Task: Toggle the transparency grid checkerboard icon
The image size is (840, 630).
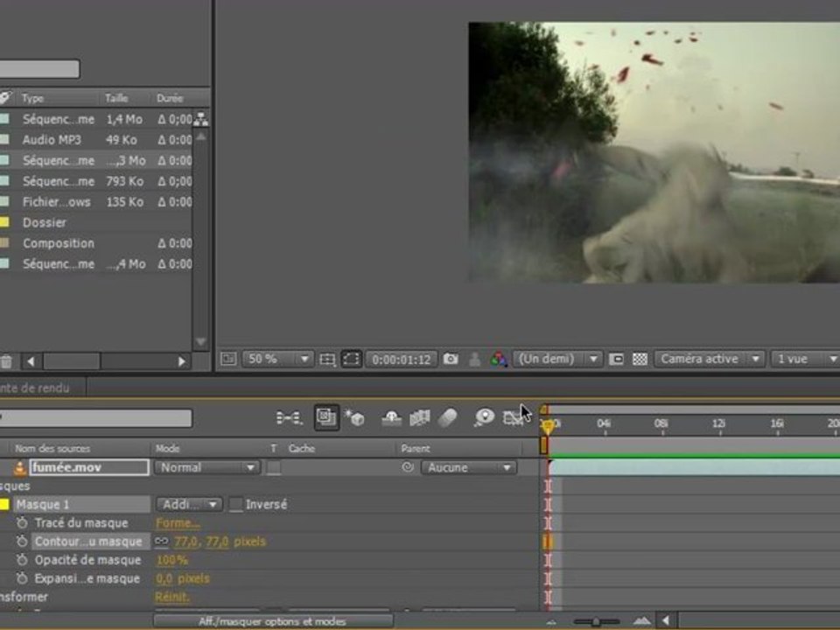Action: click(x=640, y=359)
